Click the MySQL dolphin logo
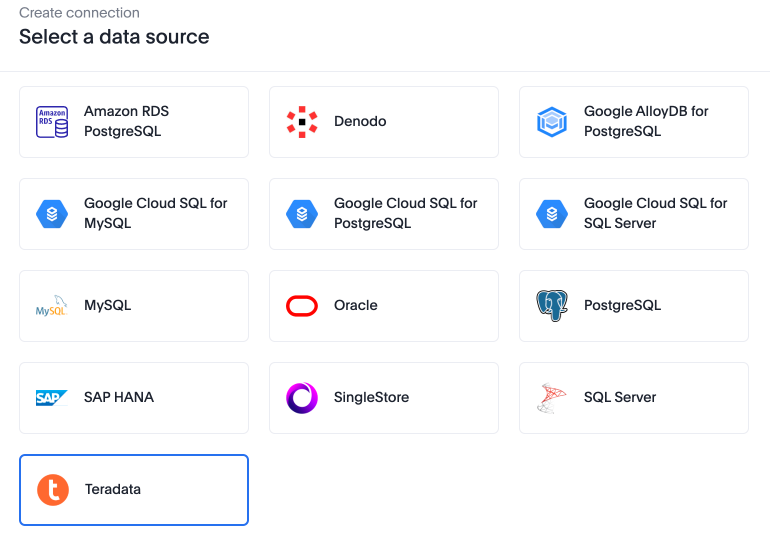 (x=52, y=305)
